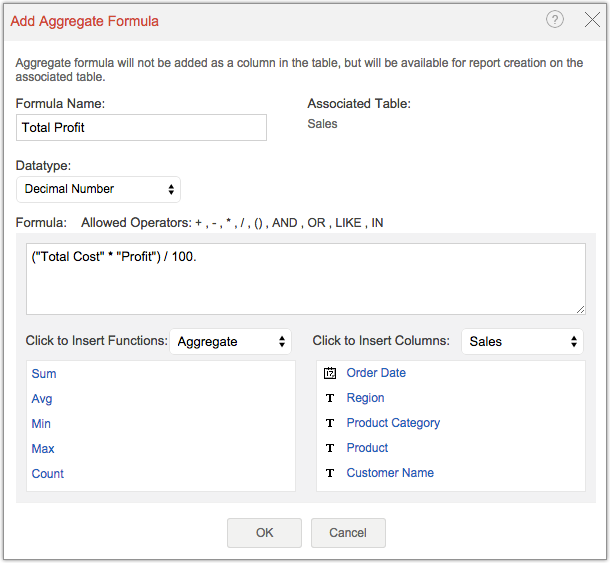Viewport: 610px width, 563px height.
Task: Open the Datatype dropdown
Action: coord(98,189)
